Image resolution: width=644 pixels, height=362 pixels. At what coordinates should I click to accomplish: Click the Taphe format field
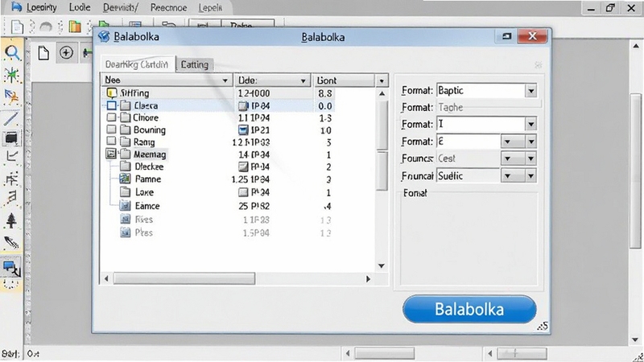489,108
